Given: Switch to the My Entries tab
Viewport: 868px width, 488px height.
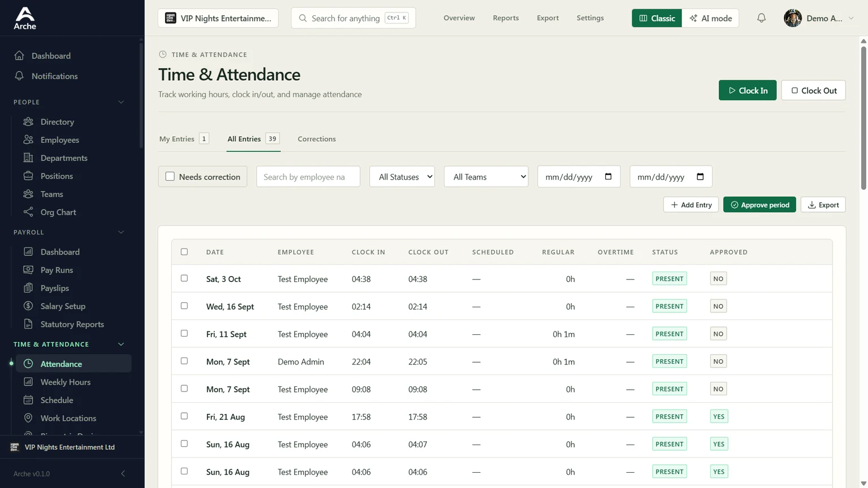Looking at the screenshot, I should 184,139.
